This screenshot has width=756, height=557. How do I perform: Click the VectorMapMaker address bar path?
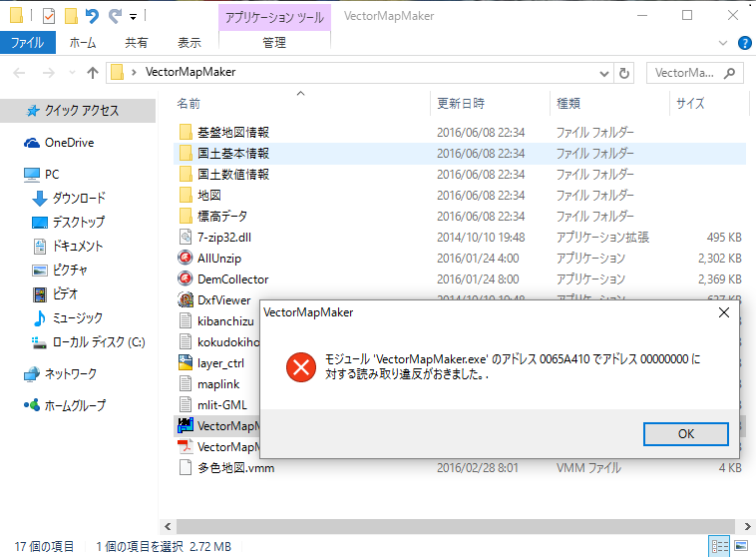tap(190, 72)
